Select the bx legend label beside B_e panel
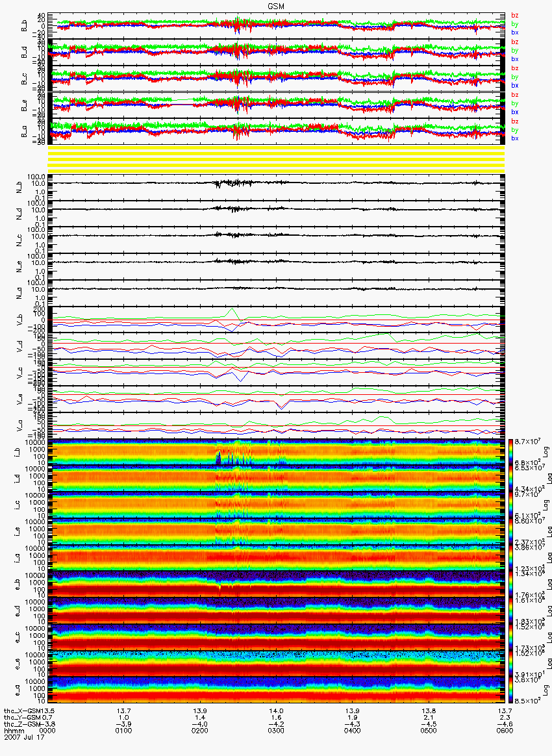This screenshot has width=552, height=756. coord(515,112)
